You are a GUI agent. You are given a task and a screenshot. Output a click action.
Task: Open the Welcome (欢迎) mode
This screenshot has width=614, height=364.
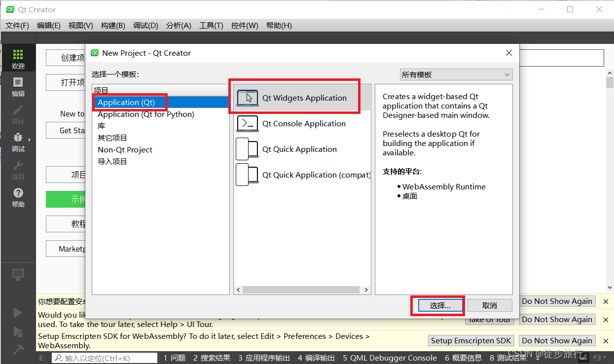click(18, 59)
